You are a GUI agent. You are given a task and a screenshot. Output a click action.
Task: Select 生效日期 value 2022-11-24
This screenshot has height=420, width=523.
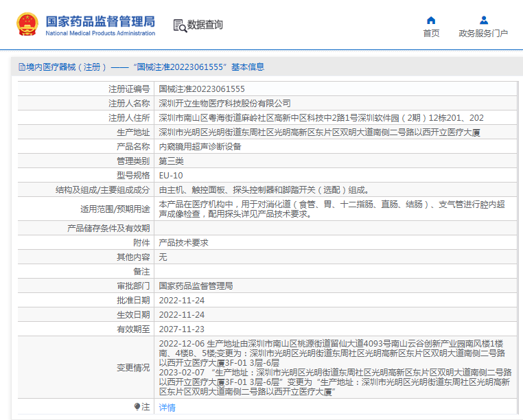click(182, 314)
